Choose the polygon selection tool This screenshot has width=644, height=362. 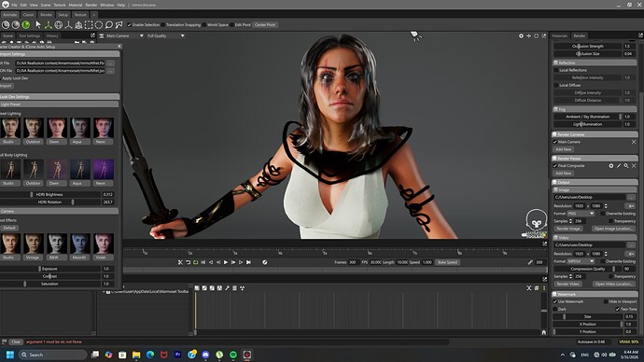click(x=119, y=24)
